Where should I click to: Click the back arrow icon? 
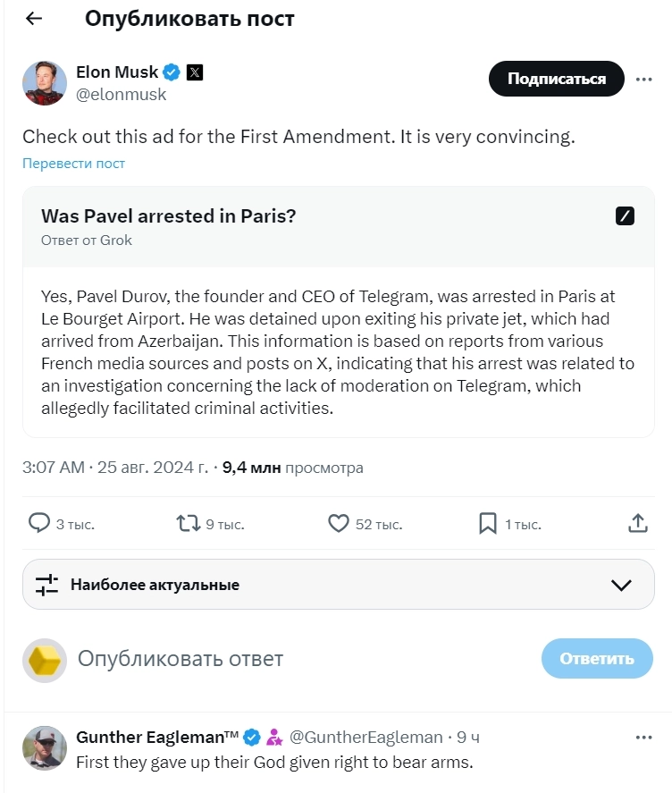[x=34, y=19]
